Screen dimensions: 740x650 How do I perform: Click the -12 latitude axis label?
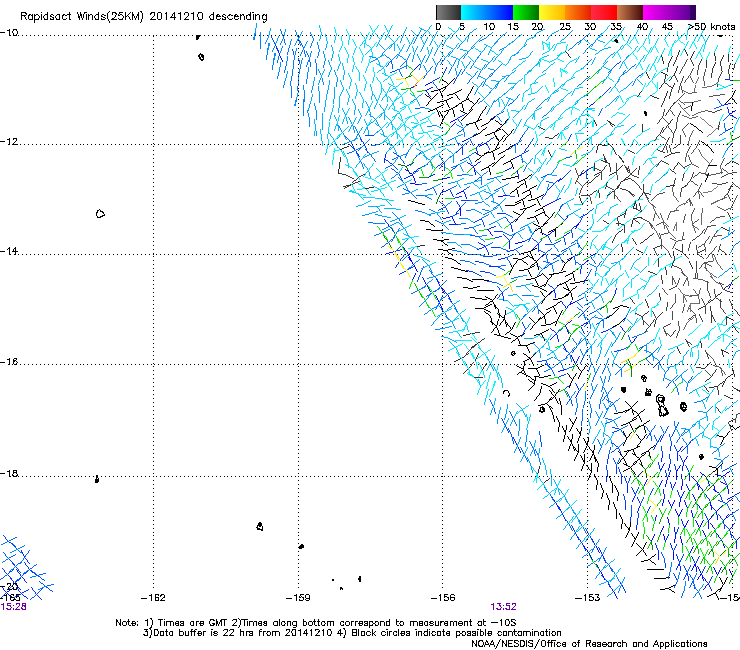point(9,142)
